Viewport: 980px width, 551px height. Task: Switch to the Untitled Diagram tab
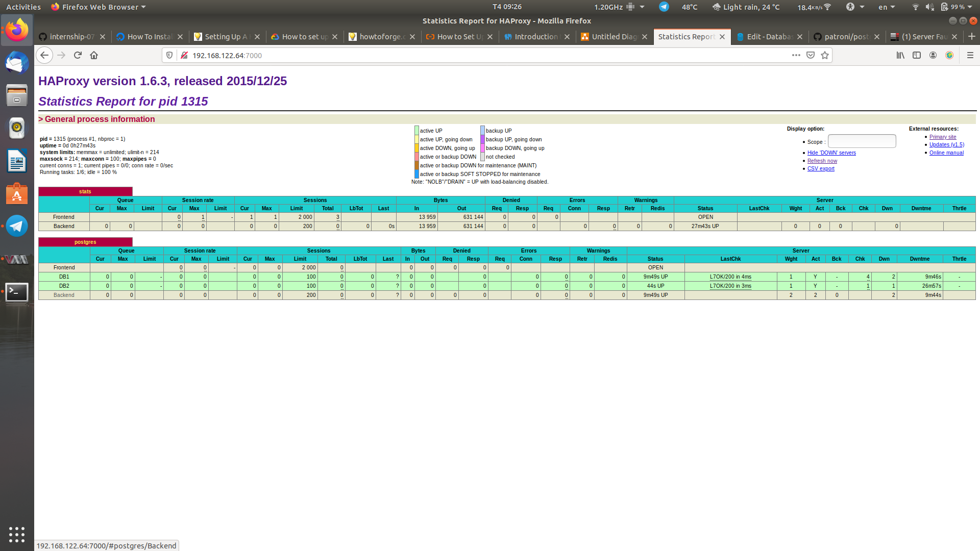[x=614, y=37]
